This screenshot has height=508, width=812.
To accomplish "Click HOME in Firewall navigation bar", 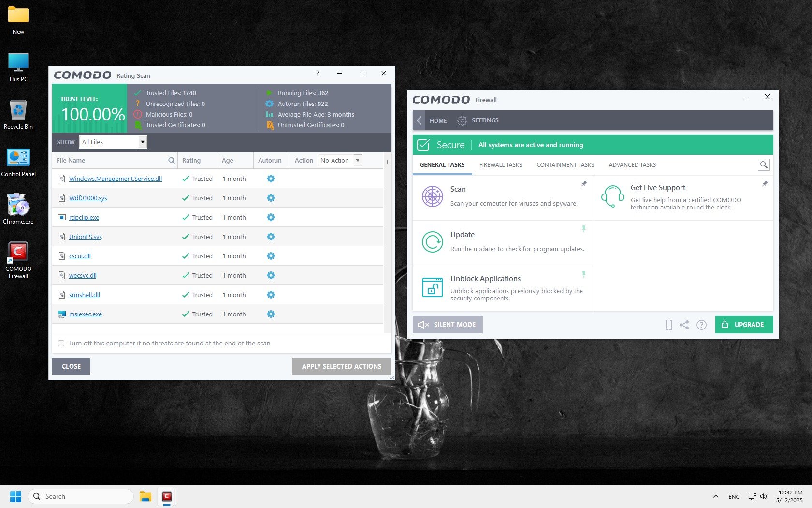I will (438, 120).
